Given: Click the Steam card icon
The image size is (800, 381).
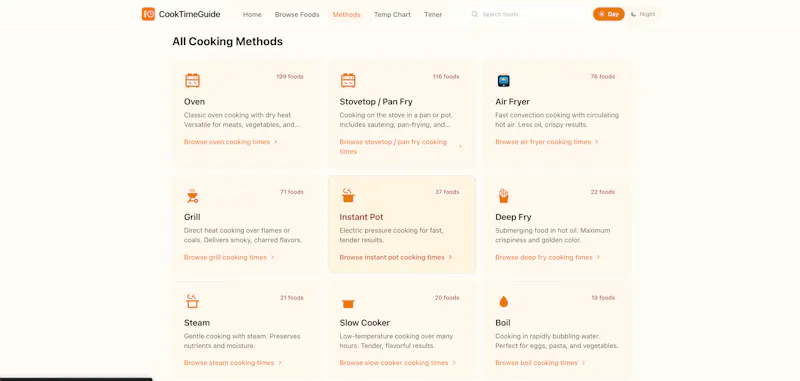Looking at the screenshot, I should pos(192,301).
